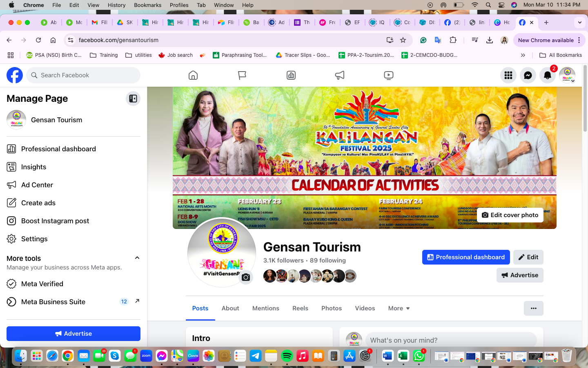588x368 pixels.
Task: Open a new Chrome tab
Action: click(x=546, y=22)
